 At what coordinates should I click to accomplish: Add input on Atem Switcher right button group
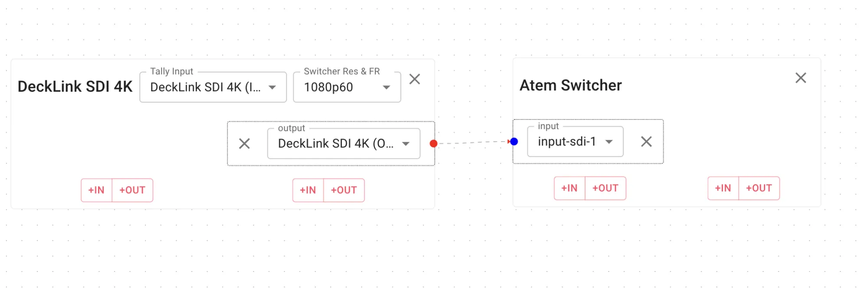723,188
